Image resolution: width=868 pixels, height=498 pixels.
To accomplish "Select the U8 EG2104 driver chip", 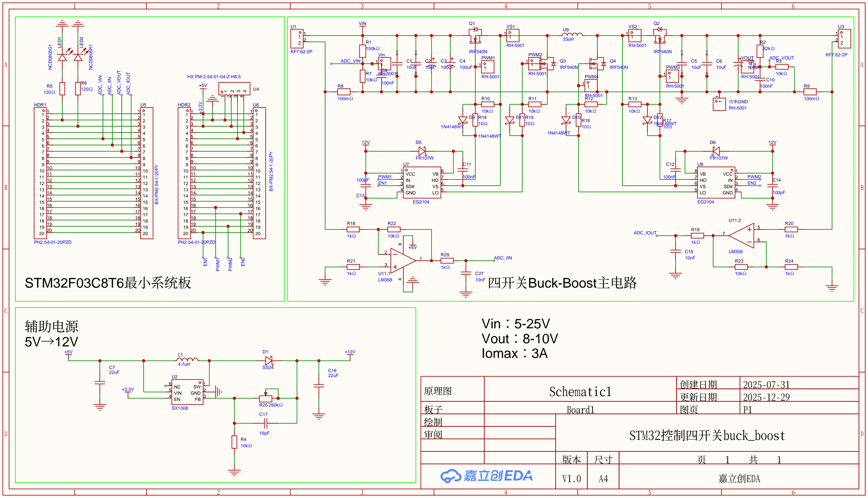I will click(716, 183).
